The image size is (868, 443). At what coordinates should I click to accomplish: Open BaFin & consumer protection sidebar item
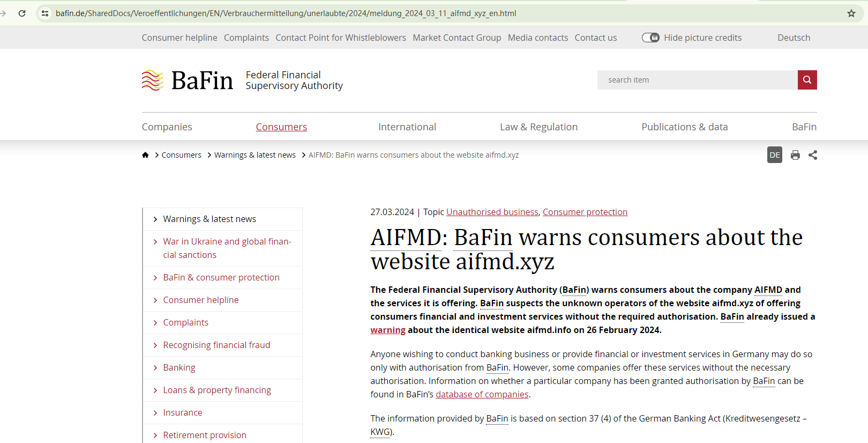pyautogui.click(x=221, y=277)
